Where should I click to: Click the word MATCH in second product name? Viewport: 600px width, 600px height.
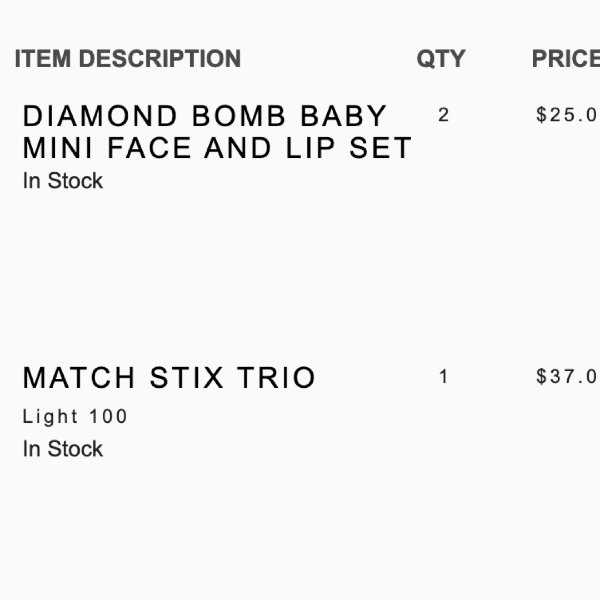79,378
